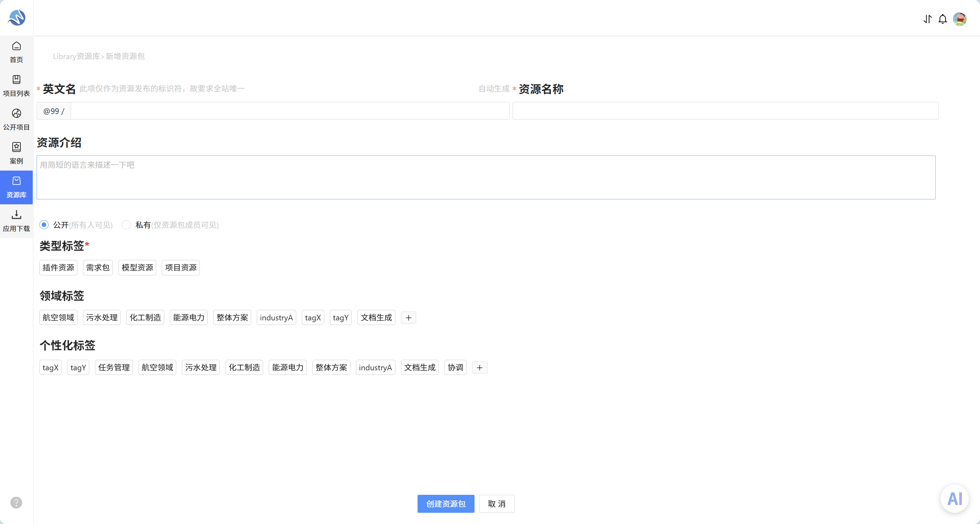Viewport: 980px width, 524px height.
Task: Select 文档生成 under 个性化标签
Action: point(420,368)
